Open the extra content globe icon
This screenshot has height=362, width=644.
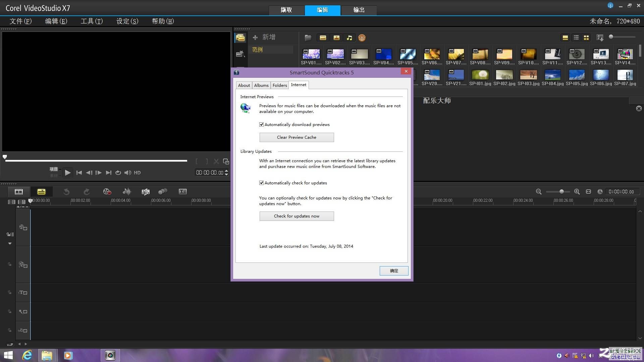[x=362, y=38]
